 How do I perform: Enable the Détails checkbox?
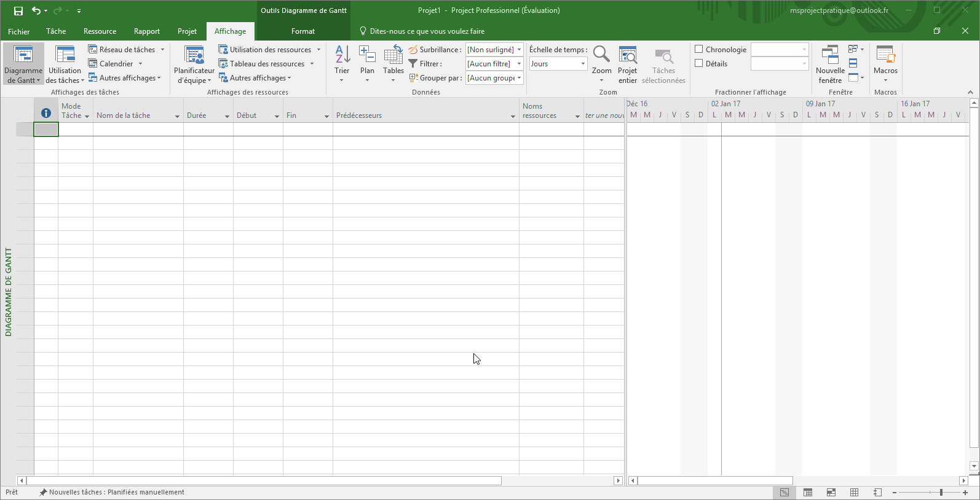point(699,63)
